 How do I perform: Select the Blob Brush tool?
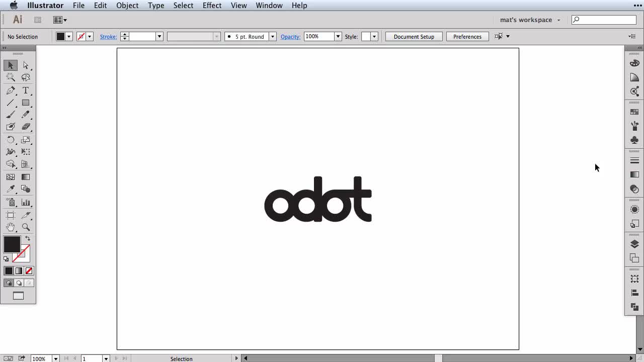tap(11, 127)
